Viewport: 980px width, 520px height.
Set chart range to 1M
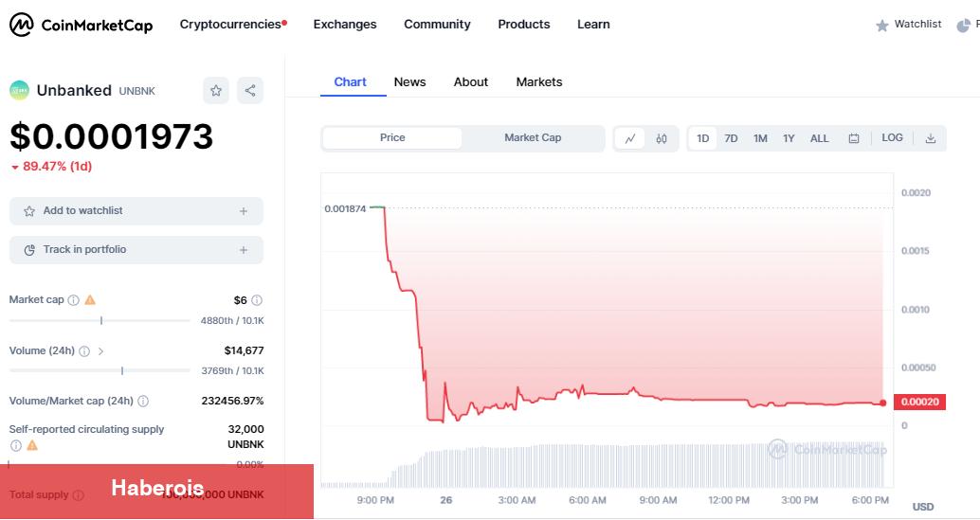760,138
